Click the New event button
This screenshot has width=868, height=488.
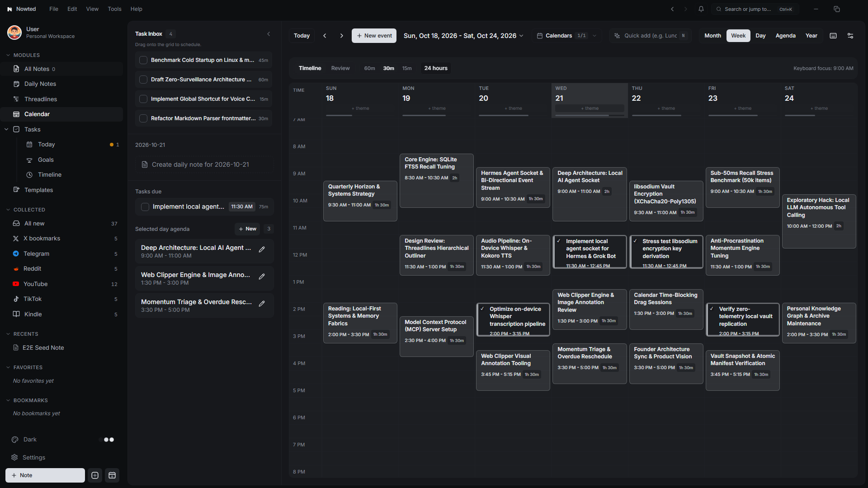point(374,36)
